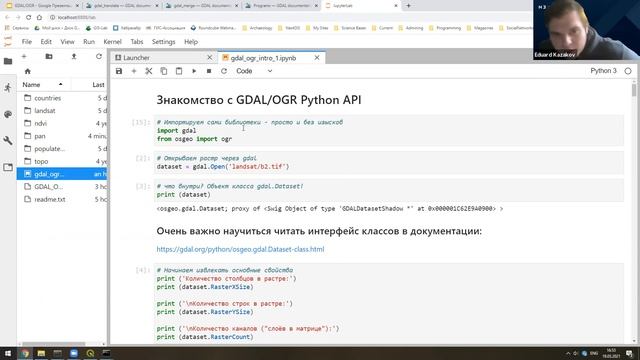Open the Settings menu
This screenshot has height=360, width=640.
click(x=163, y=42)
